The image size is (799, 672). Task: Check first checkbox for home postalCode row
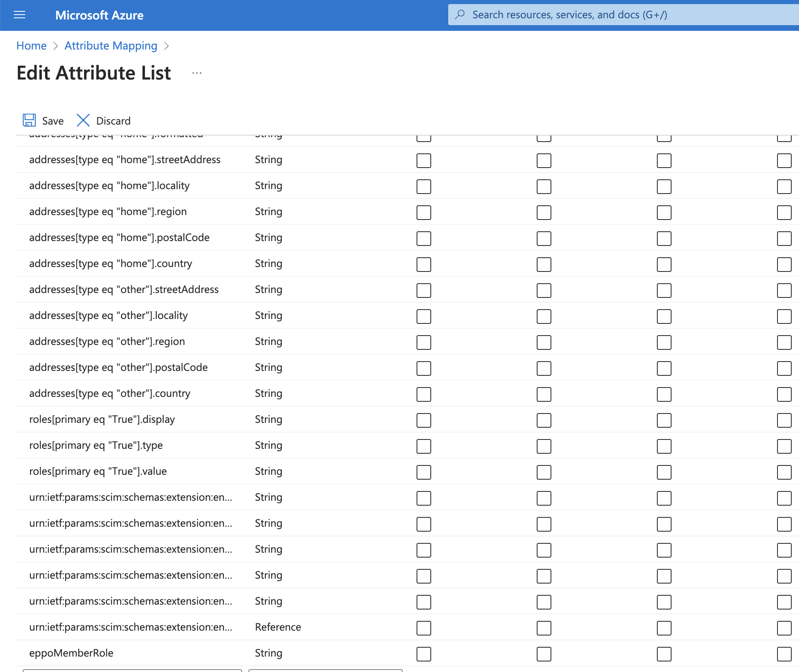tap(424, 239)
